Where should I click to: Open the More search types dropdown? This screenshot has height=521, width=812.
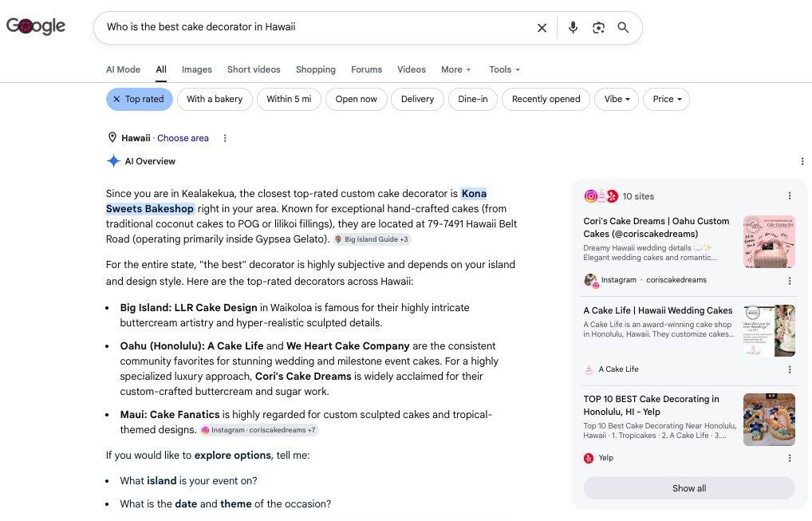point(455,69)
